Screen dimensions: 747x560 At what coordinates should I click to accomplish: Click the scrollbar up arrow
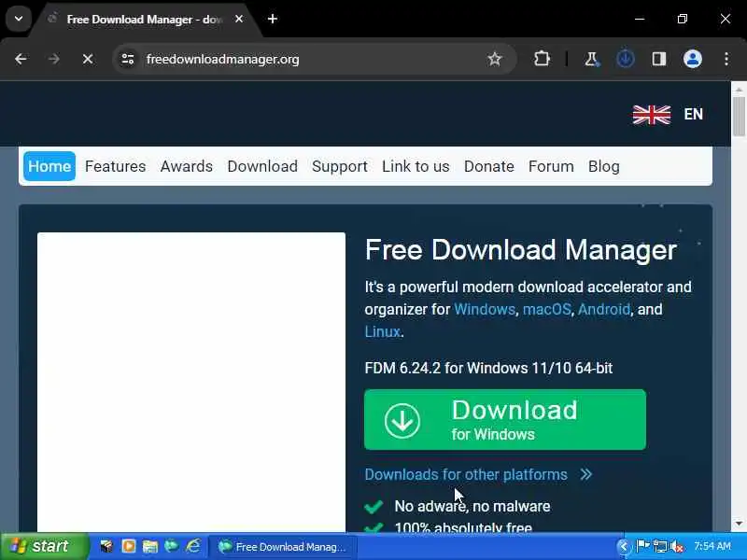(x=739, y=89)
